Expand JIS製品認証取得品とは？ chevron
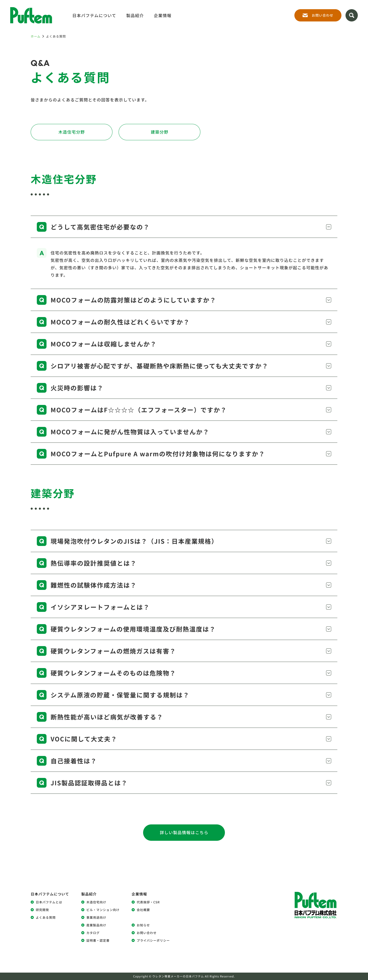This screenshot has width=368, height=980. point(328,783)
